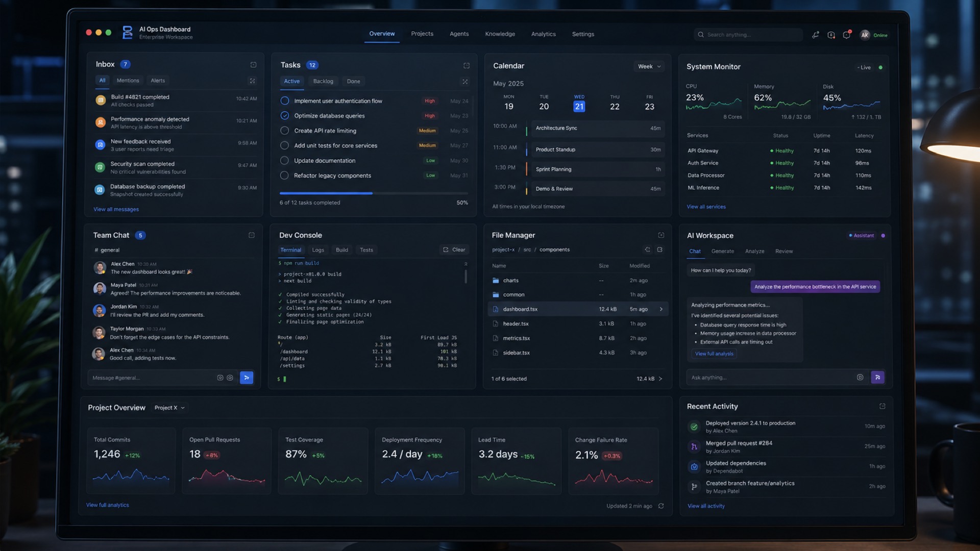The height and width of the screenshot is (551, 980).
Task: Click the Search anything field
Action: pos(748,35)
